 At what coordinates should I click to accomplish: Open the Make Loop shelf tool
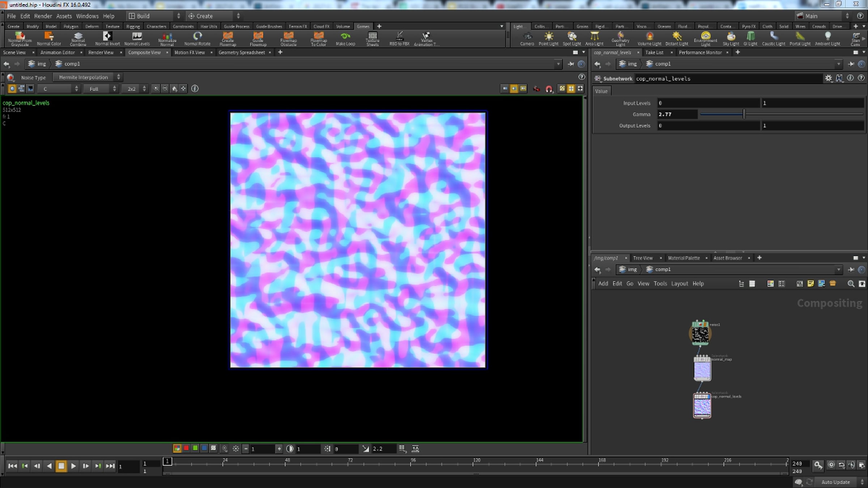345,38
